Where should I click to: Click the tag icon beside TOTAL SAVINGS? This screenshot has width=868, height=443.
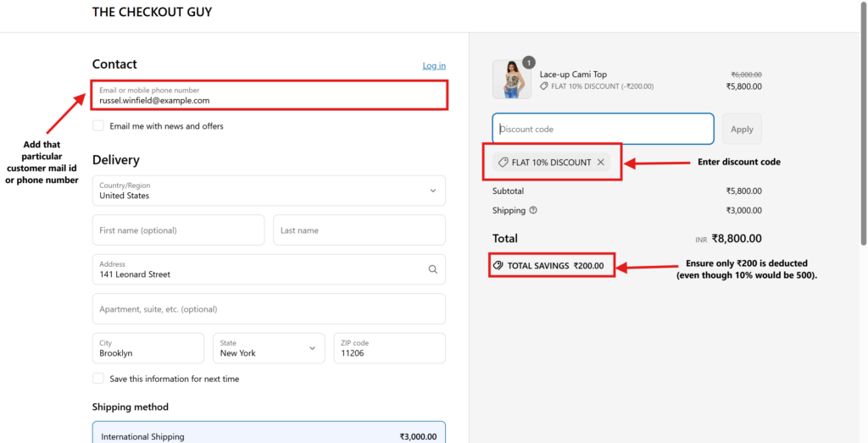pos(498,265)
